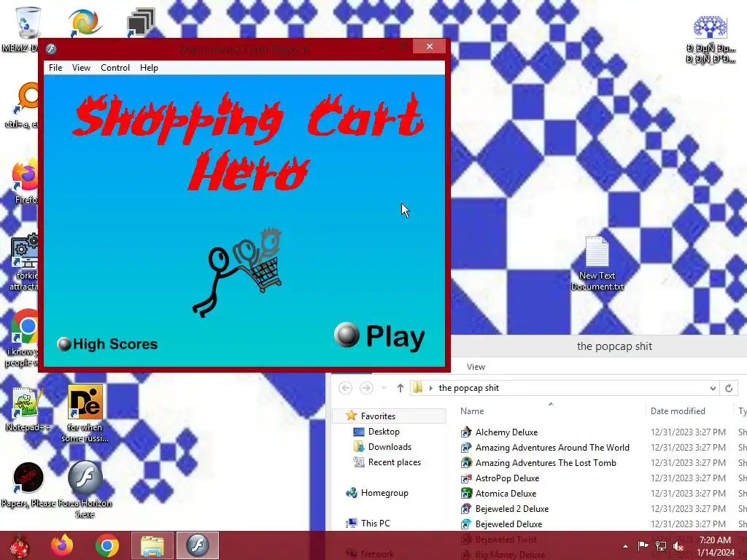Viewport: 747px width, 560px height.
Task: Select Recent places in Explorer navigation pane
Action: click(x=394, y=462)
